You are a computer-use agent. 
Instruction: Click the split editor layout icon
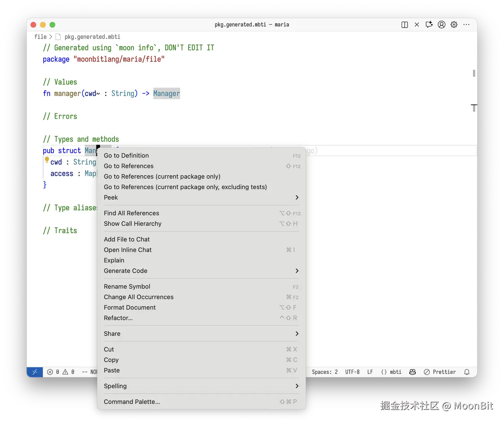click(404, 25)
